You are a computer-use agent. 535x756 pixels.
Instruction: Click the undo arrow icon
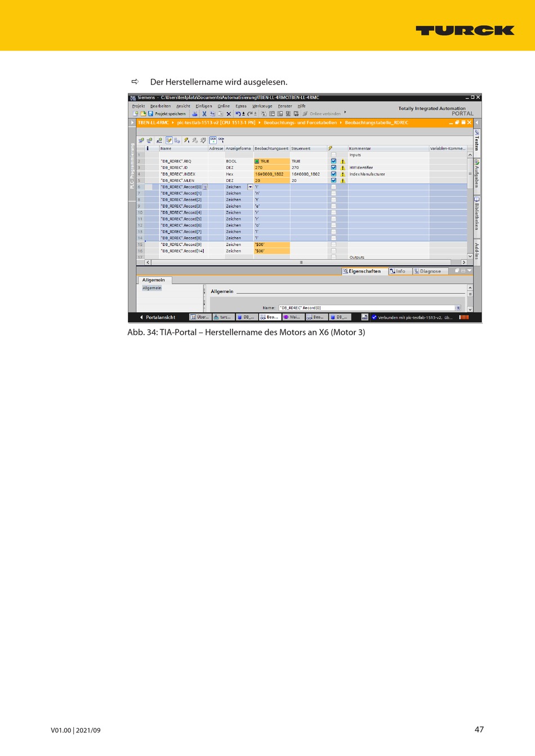[238, 114]
